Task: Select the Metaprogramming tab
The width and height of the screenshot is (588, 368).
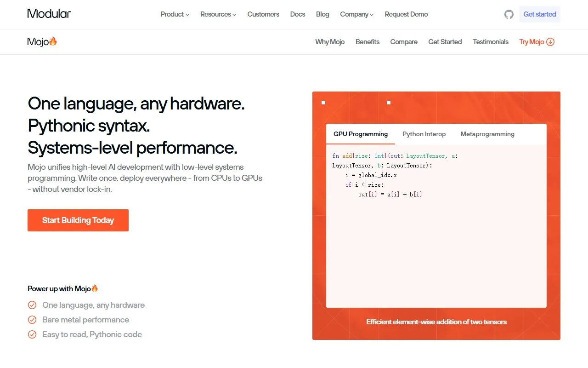Action: [x=487, y=134]
